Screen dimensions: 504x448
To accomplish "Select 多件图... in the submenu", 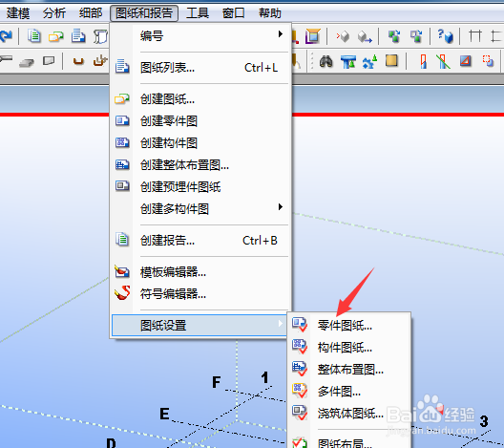I will pos(349,392).
